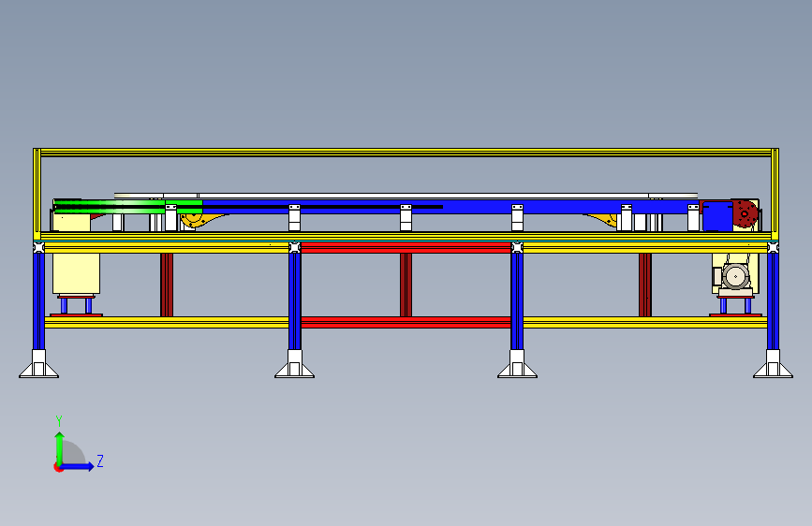The height and width of the screenshot is (526, 812).
Task: Select the center dark red vertical post
Action: pos(406,285)
